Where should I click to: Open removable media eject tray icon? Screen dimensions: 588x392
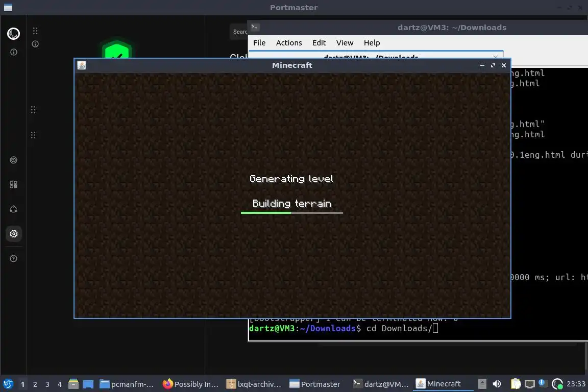click(482, 384)
